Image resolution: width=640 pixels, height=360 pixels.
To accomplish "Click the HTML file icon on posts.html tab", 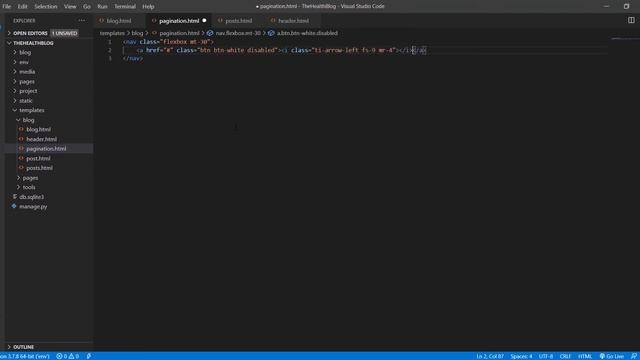I will tap(220, 20).
